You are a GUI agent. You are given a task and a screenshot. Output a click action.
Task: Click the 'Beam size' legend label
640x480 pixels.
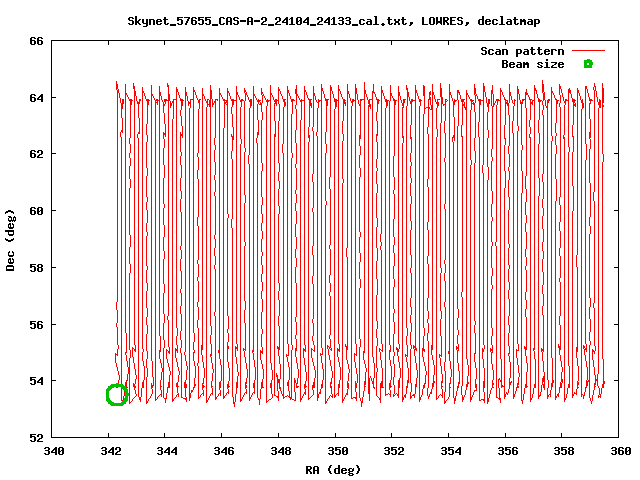pyautogui.click(x=533, y=64)
